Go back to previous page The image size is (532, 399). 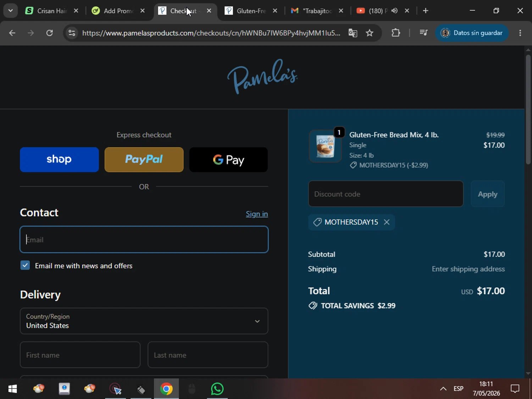12,33
